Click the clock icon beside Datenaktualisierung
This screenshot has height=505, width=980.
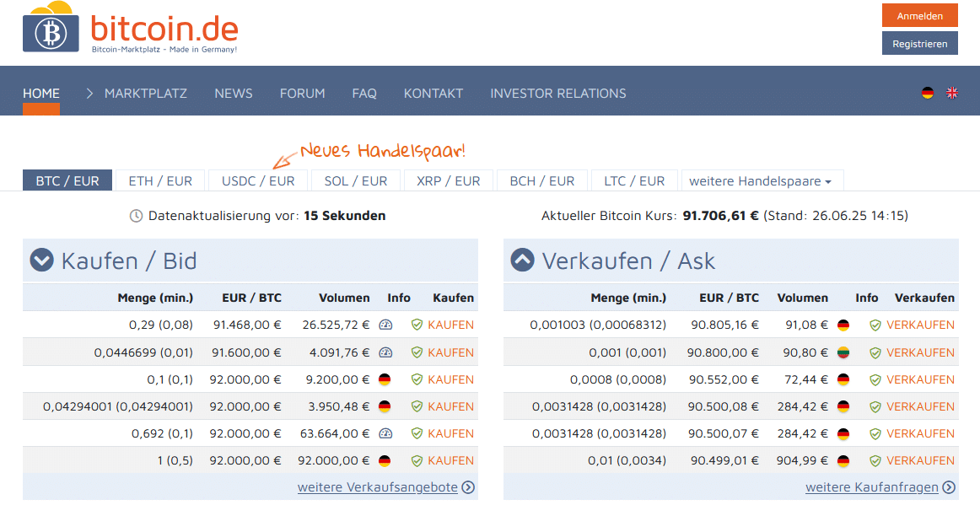point(137,216)
